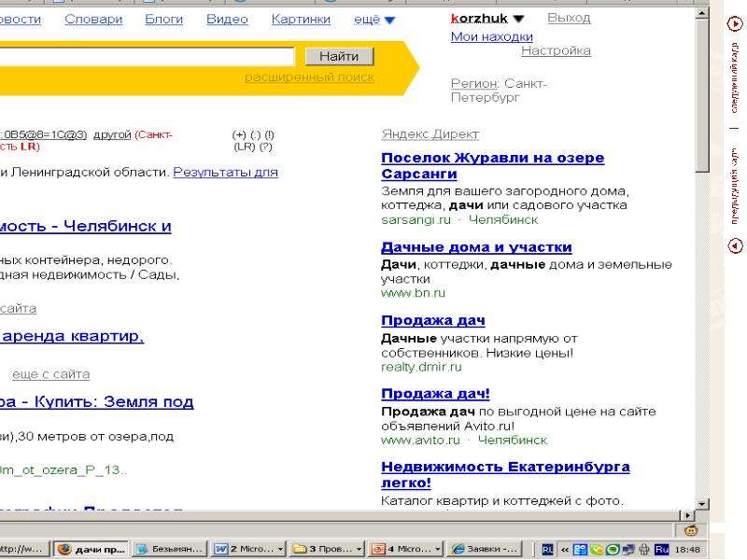Click the first blue tray icon after chevron
Screen dimensions: 747x560
580,550
